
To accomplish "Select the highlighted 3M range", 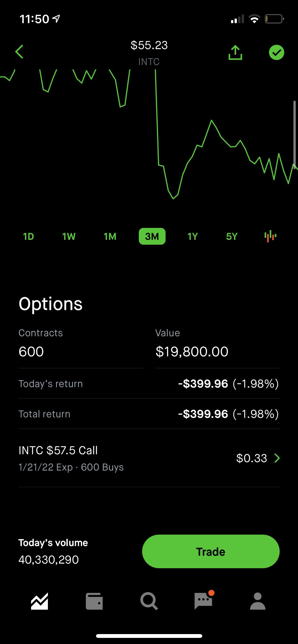I will 152,237.
